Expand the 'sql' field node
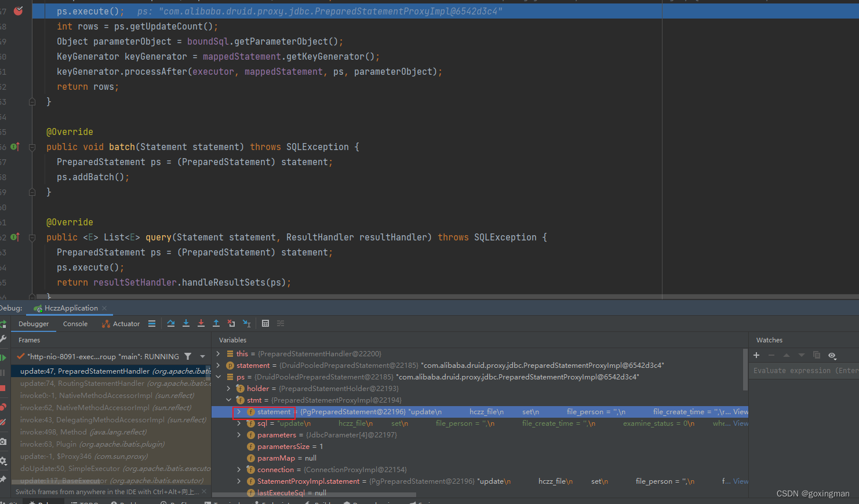The height and width of the screenshot is (504, 859). tap(239, 423)
